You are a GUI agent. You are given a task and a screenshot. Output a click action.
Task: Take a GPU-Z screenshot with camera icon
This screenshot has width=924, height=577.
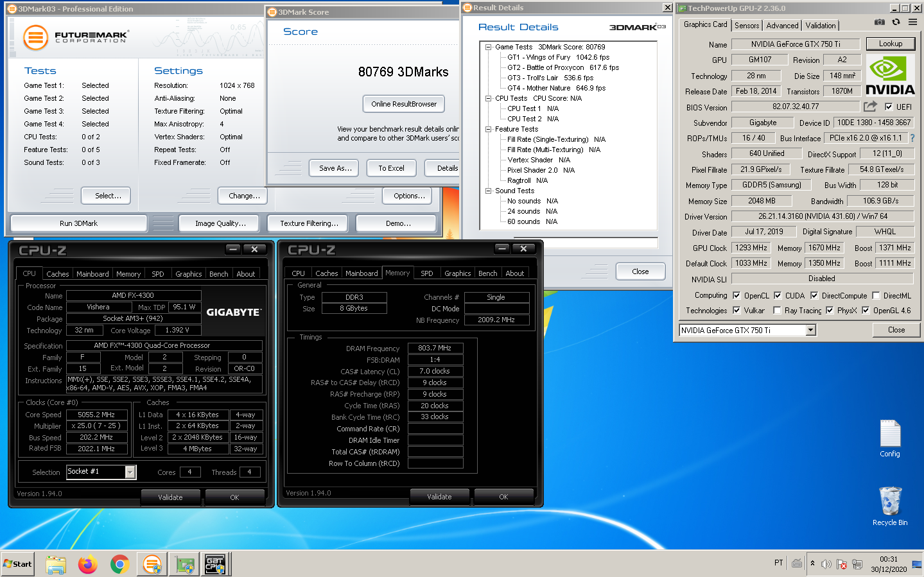880,22
